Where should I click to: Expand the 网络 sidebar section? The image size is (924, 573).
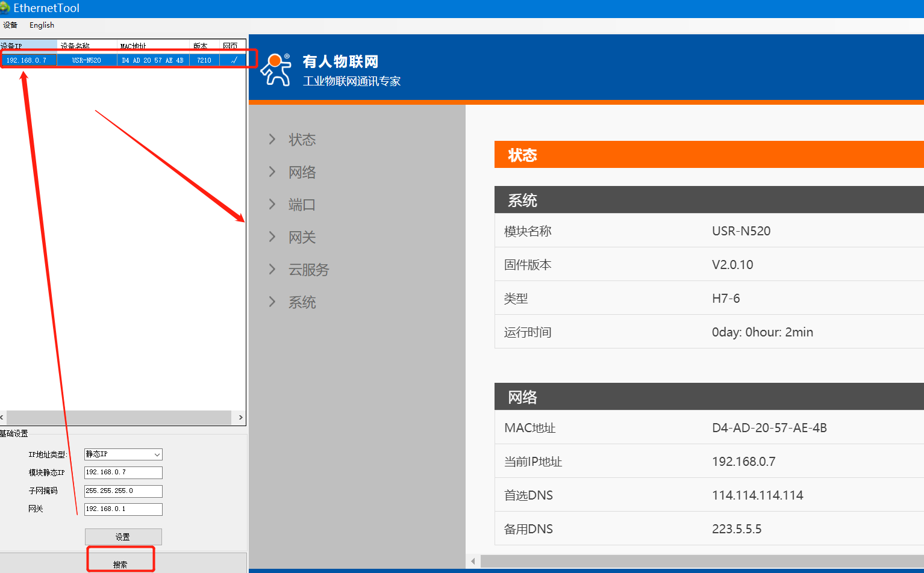click(302, 172)
